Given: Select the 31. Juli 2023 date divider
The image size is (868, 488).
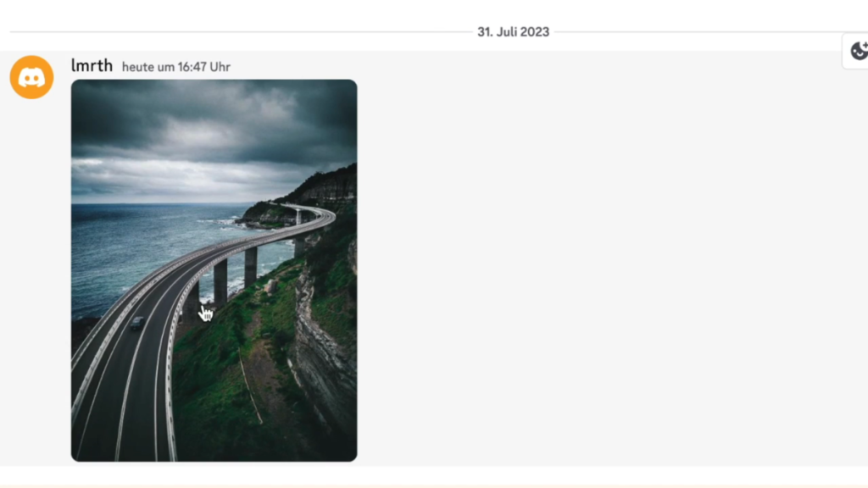Looking at the screenshot, I should (x=513, y=32).
